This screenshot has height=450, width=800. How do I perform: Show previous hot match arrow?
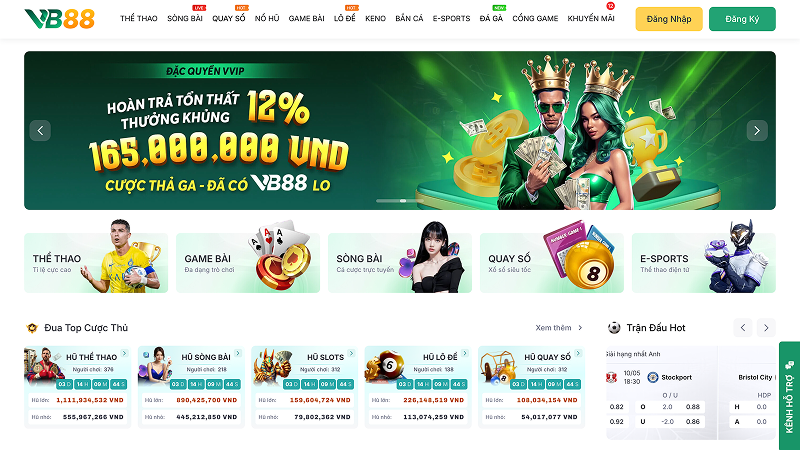pos(743,328)
